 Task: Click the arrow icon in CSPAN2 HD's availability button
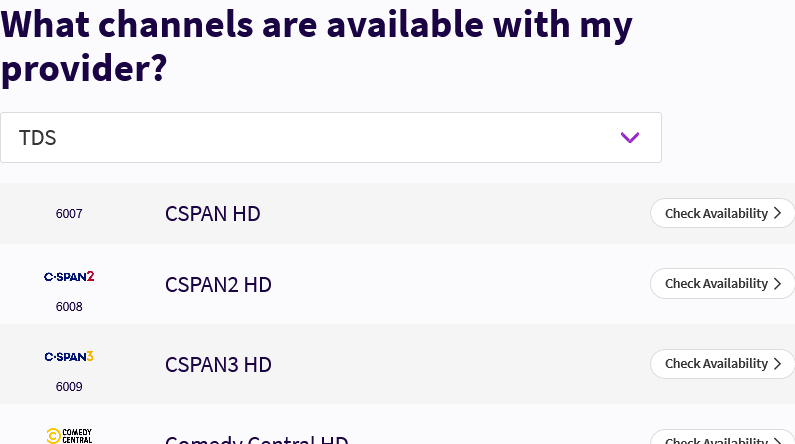point(778,283)
